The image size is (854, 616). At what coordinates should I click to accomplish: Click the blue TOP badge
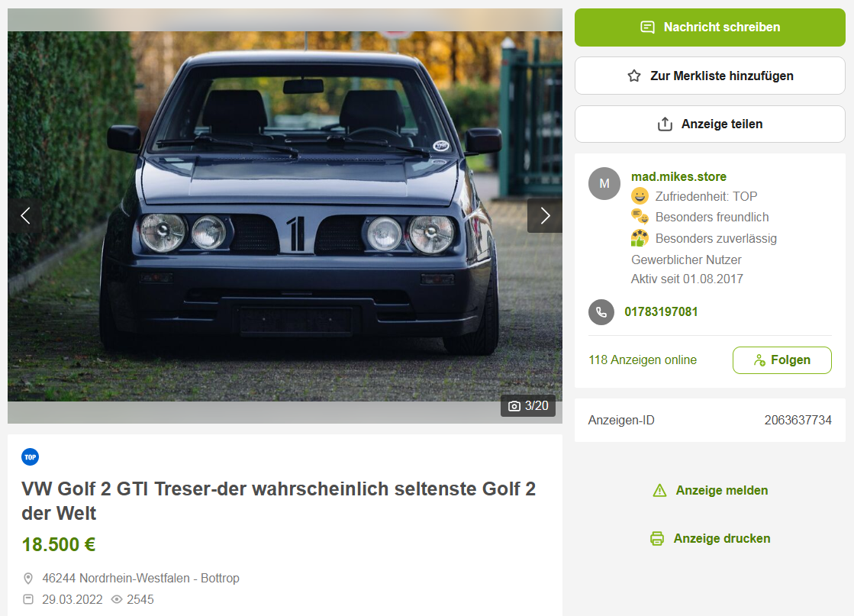coord(31,457)
